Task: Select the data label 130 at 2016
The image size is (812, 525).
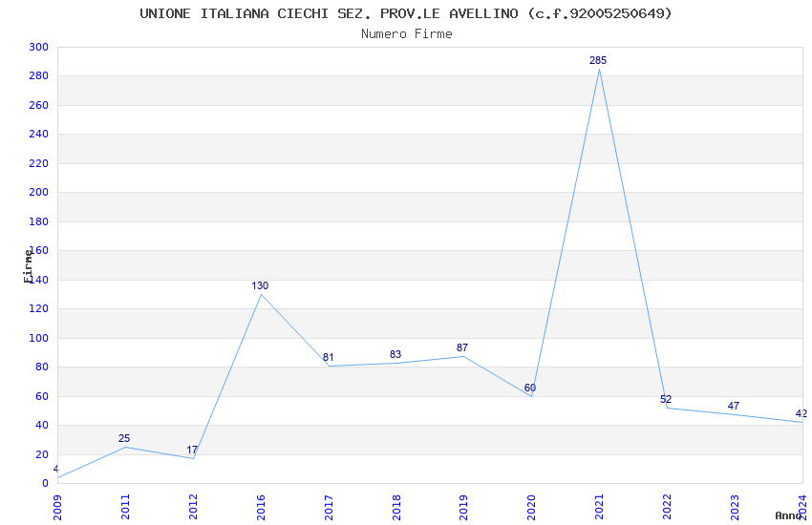Action: coord(260,286)
